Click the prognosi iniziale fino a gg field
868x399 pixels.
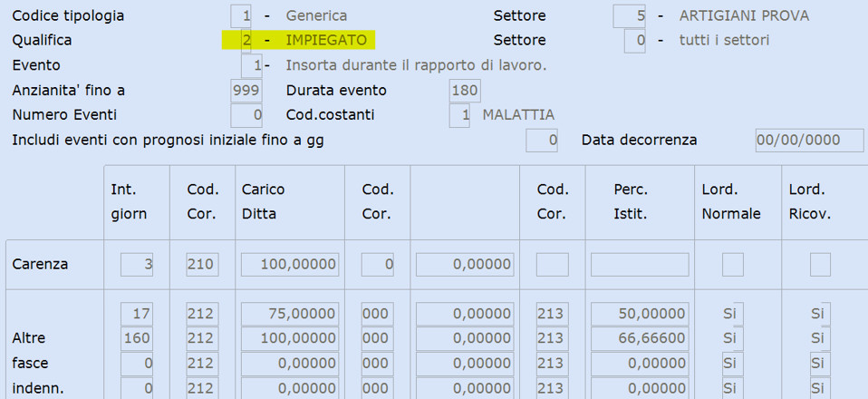(542, 141)
